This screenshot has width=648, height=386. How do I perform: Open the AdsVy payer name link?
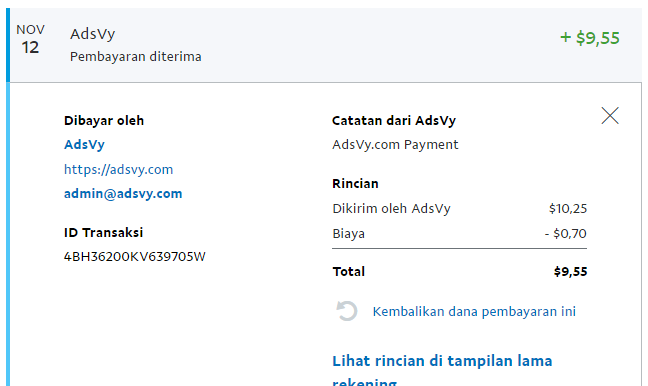tap(84, 145)
